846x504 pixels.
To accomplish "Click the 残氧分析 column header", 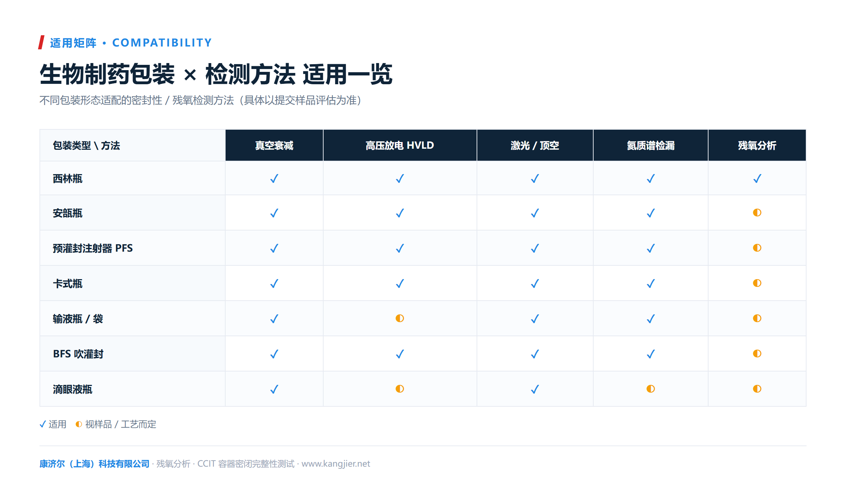I will coord(757,145).
